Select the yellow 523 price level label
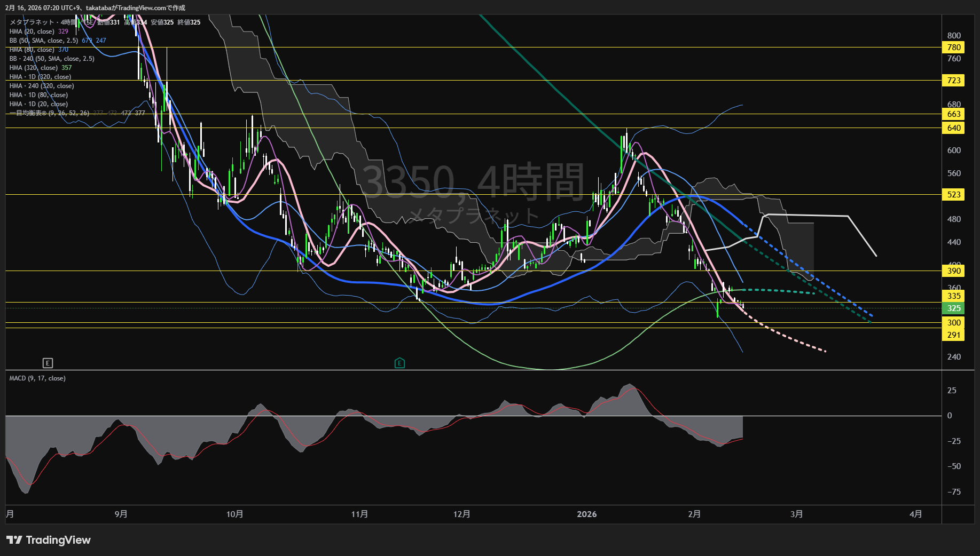This screenshot has height=556, width=980. coord(954,195)
